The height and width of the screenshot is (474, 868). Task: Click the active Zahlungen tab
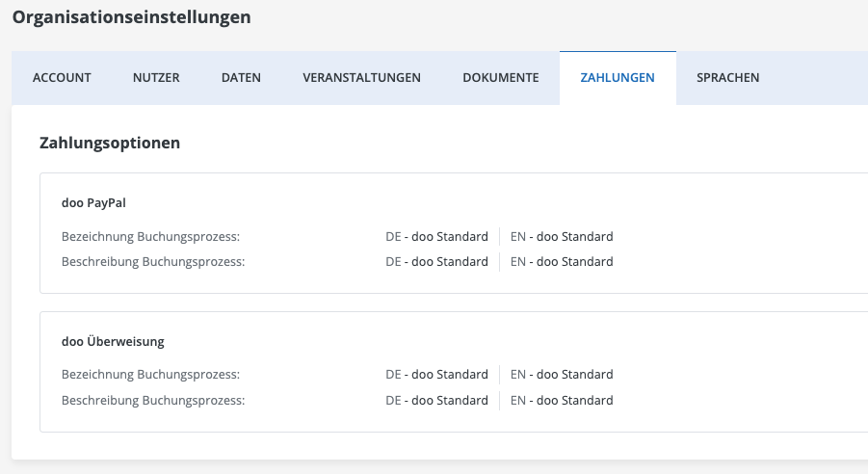(618, 78)
